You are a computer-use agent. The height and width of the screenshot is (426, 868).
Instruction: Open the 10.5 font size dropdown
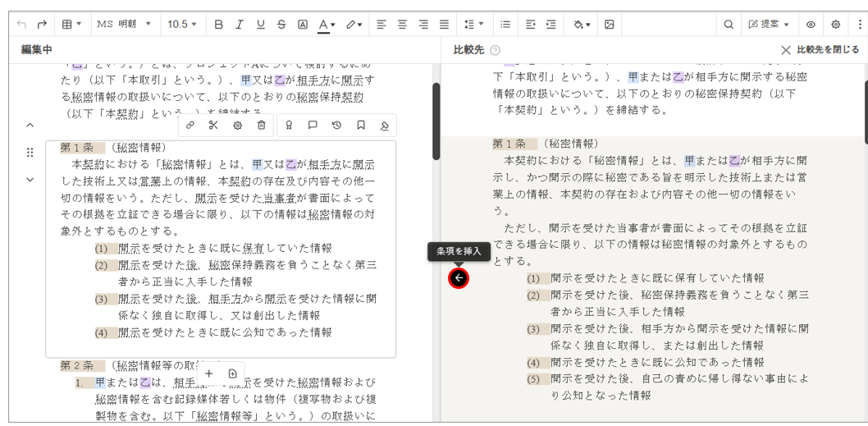tap(181, 25)
